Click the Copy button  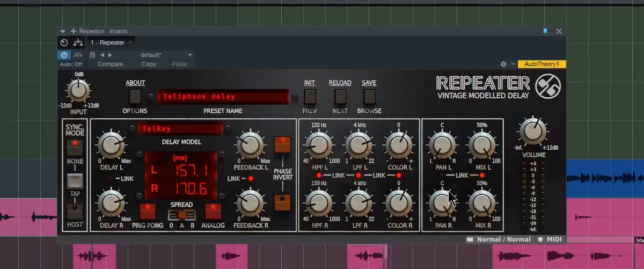click(x=149, y=64)
